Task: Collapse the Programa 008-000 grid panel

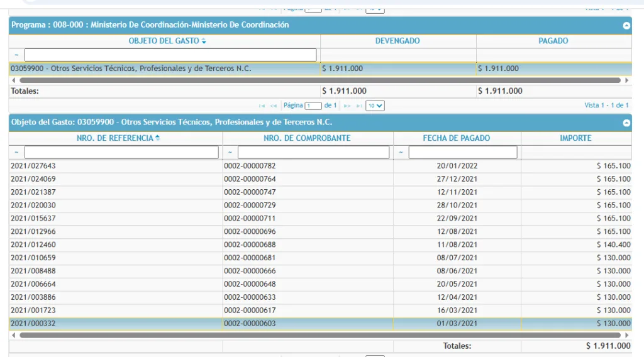Action: 626,26
